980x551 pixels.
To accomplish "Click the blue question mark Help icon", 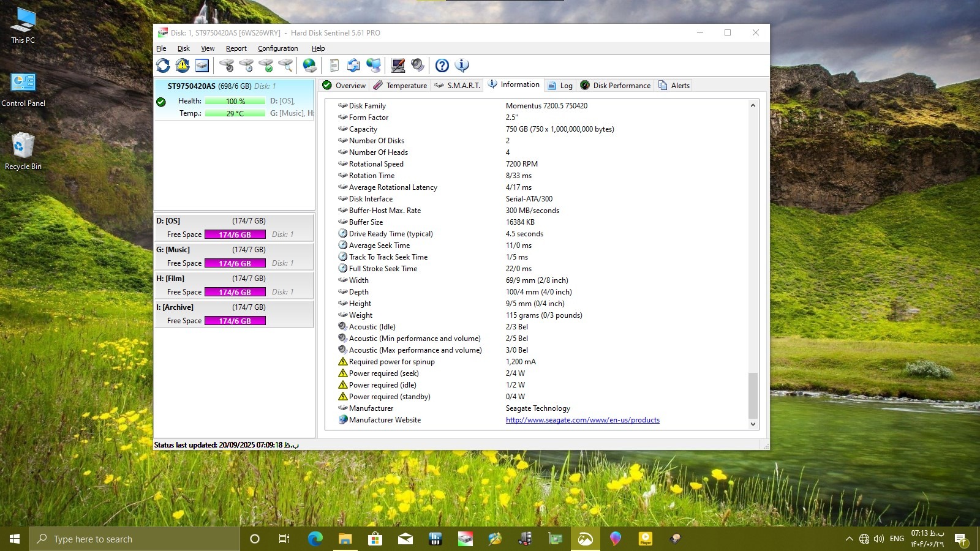I will point(442,66).
